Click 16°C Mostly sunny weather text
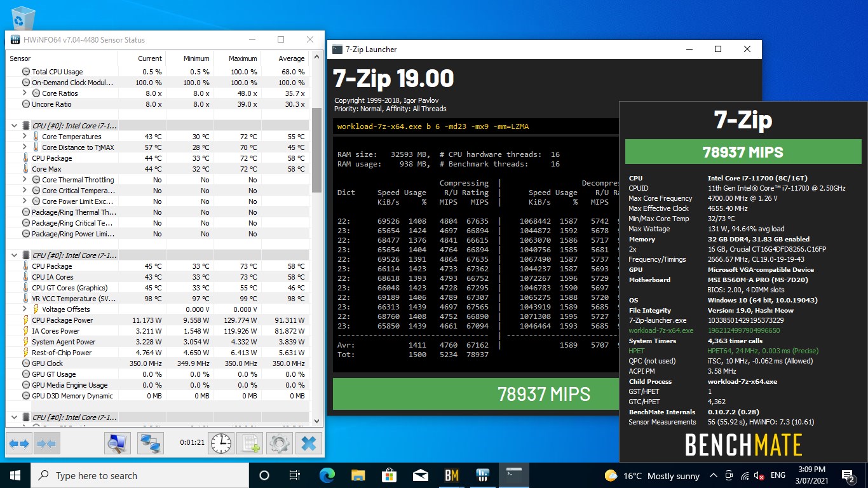This screenshot has height=488, width=868. [661, 476]
